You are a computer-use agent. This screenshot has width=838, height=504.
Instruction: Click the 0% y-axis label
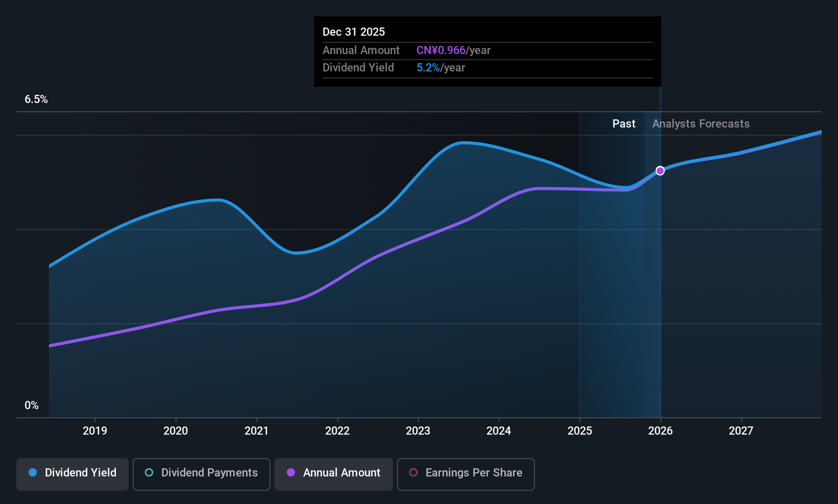pyautogui.click(x=32, y=406)
